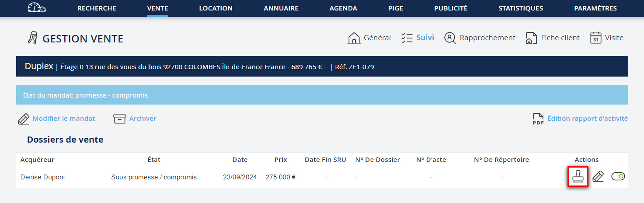Go to the AGENDA menu
Image resolution: width=644 pixels, height=203 pixels.
[343, 8]
